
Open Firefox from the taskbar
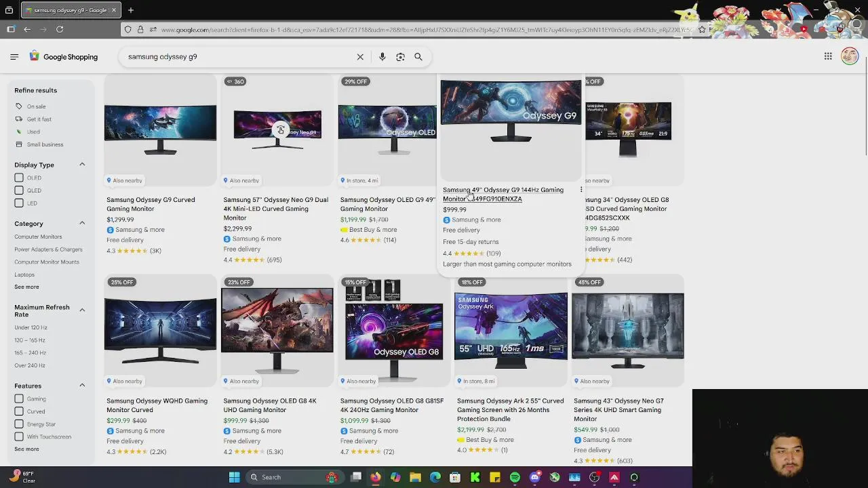376,477
